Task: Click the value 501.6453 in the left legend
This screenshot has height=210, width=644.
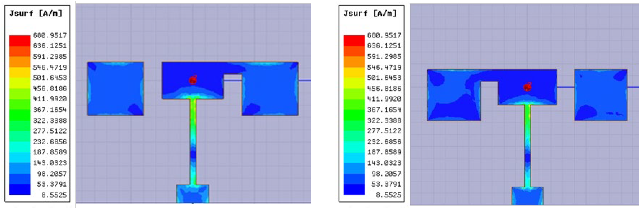Action: pyautogui.click(x=50, y=78)
